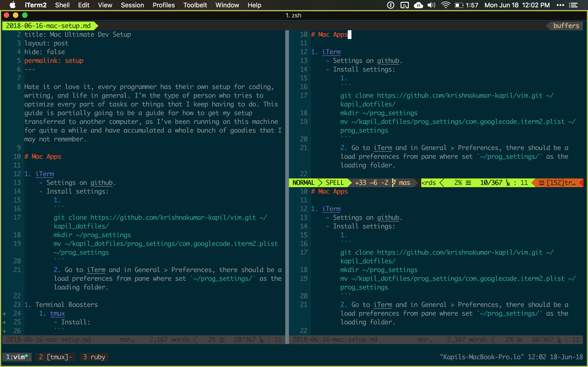Image resolution: width=588 pixels, height=367 pixels.
Task: Click the tmux hyperlink on line 24 left pane
Action: 58,313
